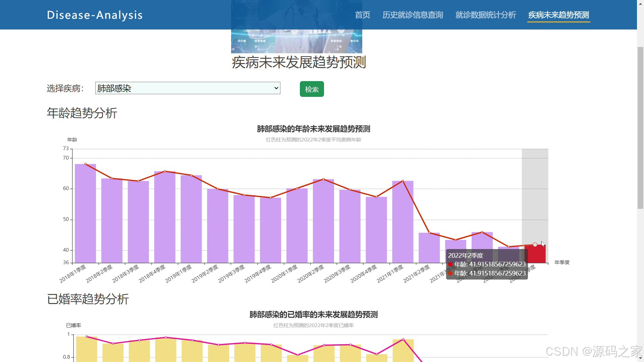
Task: Click the 2021年1季度 purple age bar
Action: coord(403,222)
